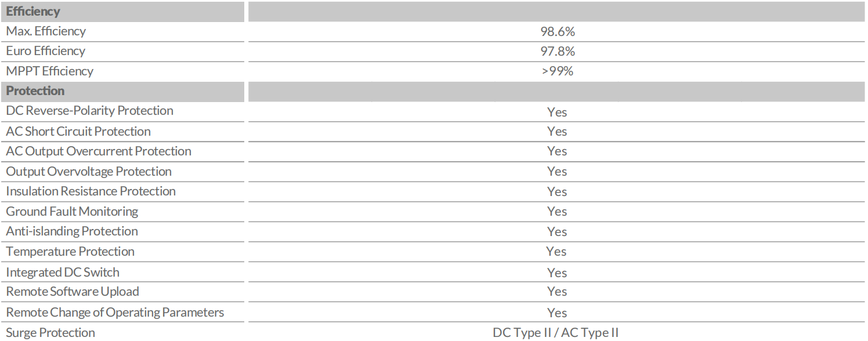868x341 pixels.
Task: Click the Efficiency section header
Action: click(33, 11)
